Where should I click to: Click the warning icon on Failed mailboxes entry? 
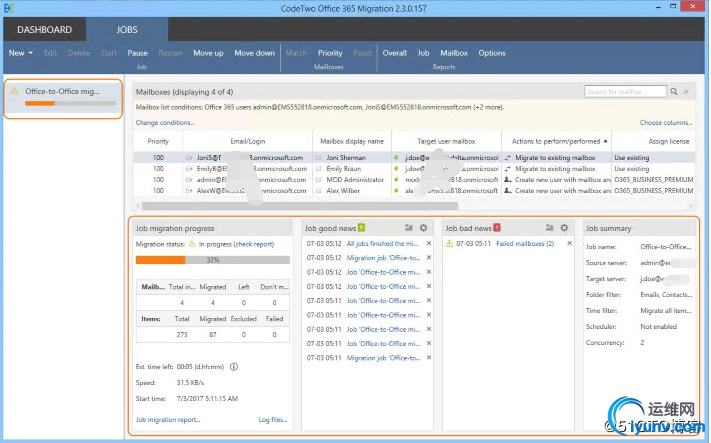pyautogui.click(x=449, y=243)
